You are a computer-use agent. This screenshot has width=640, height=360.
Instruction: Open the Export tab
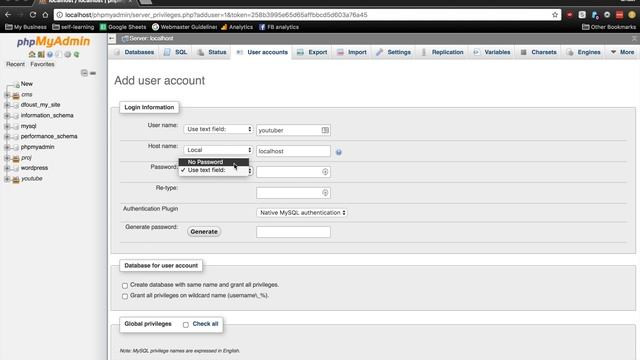pyautogui.click(x=312, y=52)
